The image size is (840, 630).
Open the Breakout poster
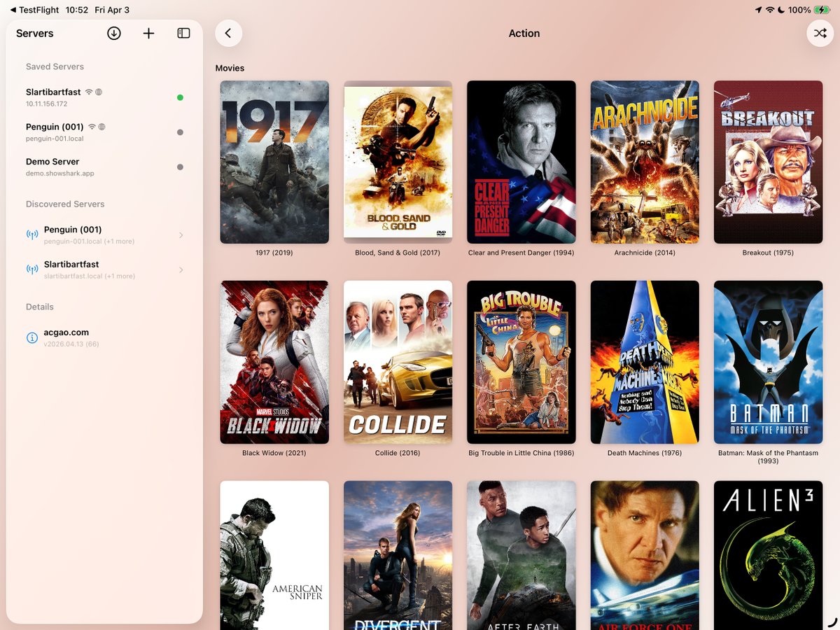click(768, 162)
